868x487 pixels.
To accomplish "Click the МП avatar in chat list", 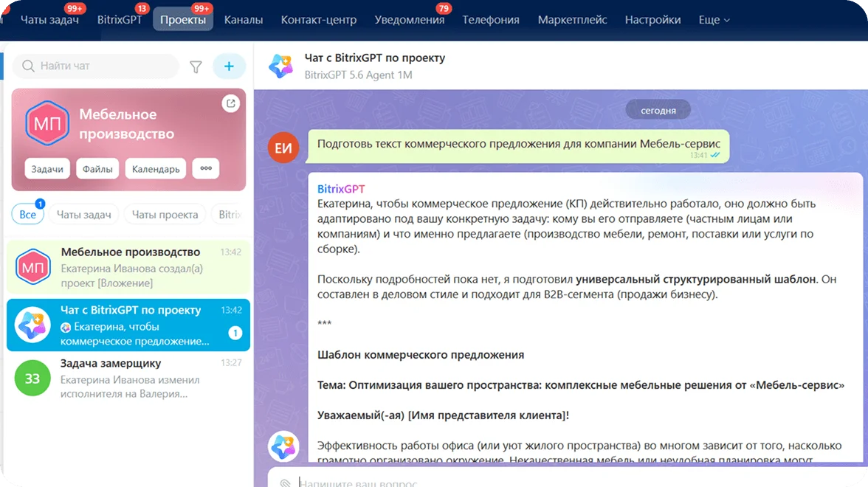I will pos(32,267).
